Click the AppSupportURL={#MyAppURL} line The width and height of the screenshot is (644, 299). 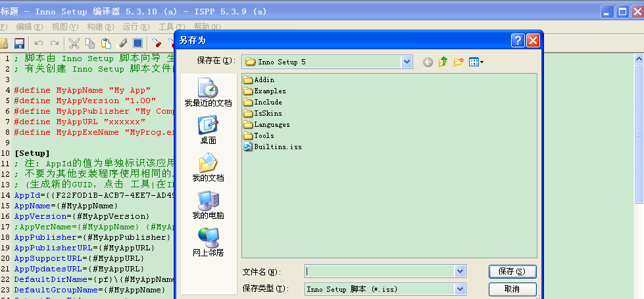tap(79, 258)
